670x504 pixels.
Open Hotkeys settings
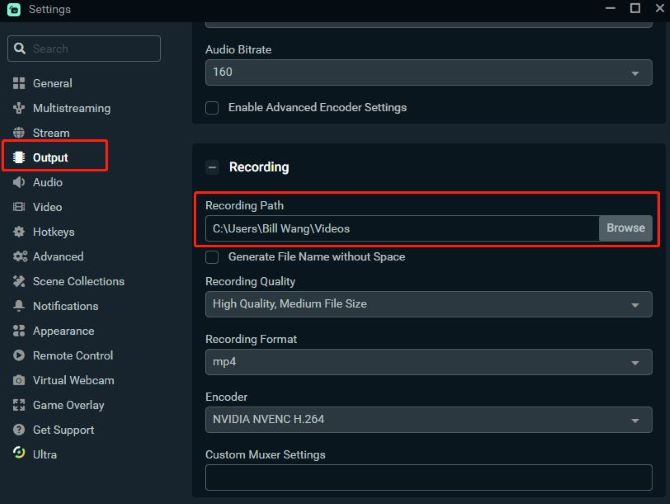[53, 232]
